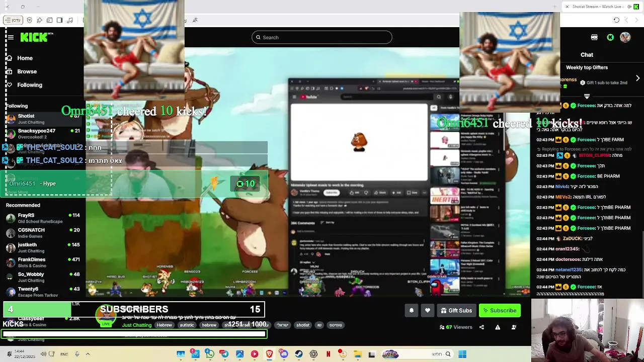The height and width of the screenshot is (362, 644).
Task: Click the green Subscribe button
Action: [500, 311]
